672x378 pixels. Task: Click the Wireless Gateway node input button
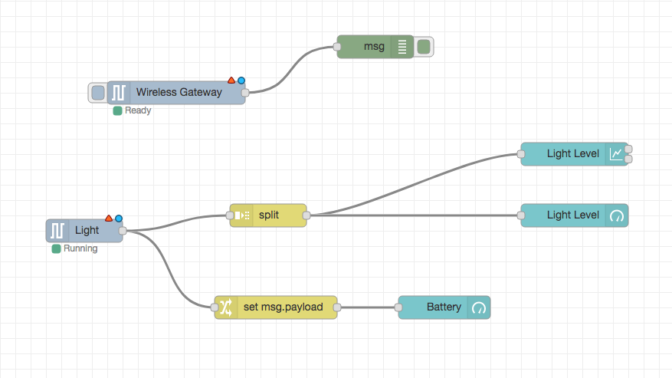(98, 93)
